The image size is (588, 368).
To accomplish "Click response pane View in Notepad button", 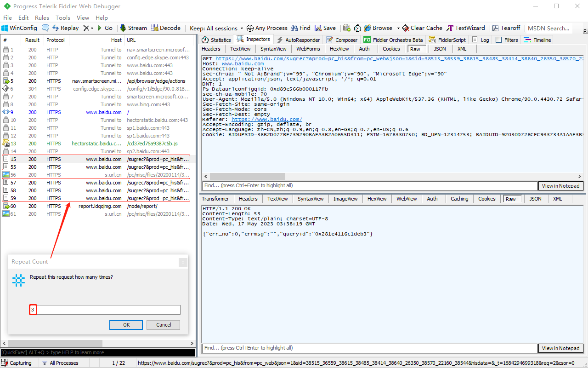I will tap(560, 348).
